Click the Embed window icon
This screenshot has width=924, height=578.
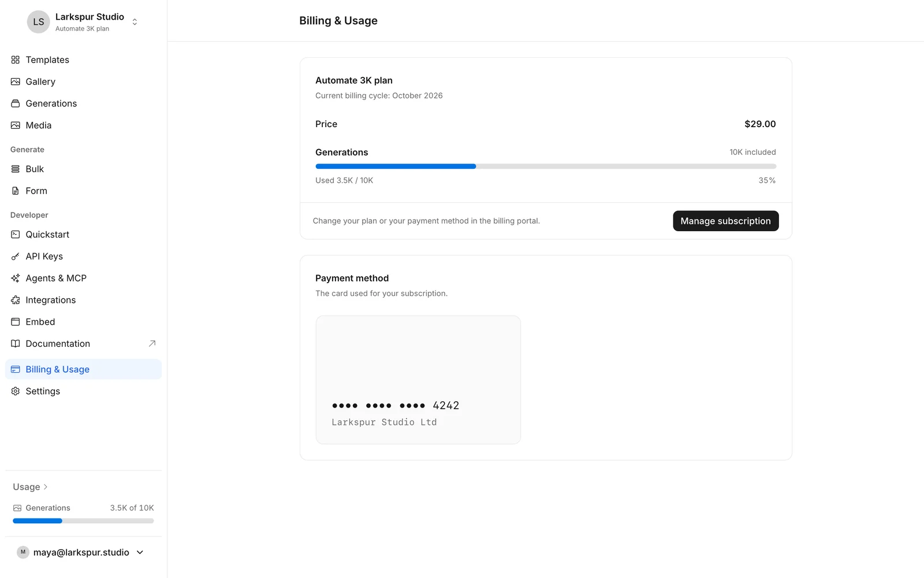[x=16, y=322]
